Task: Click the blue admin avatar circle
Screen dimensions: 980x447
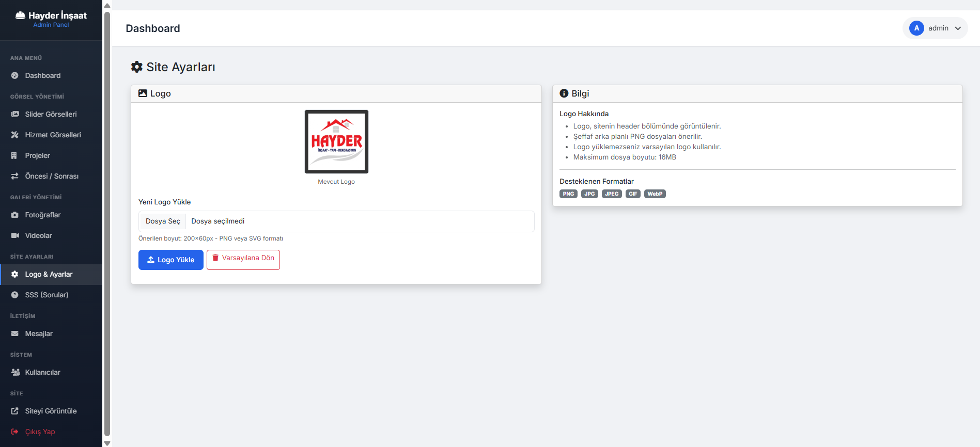Action: coord(916,28)
